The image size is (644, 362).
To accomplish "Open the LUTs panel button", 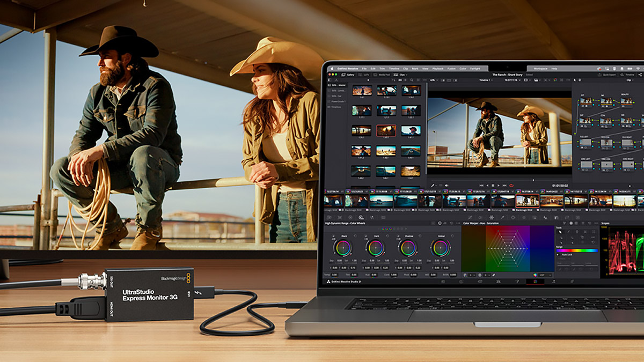I will pos(364,75).
